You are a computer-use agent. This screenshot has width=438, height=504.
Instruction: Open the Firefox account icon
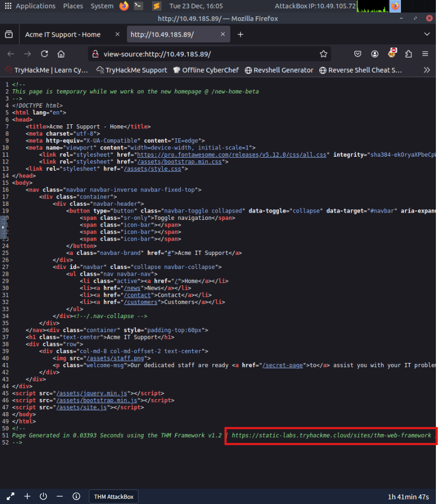tap(375, 54)
